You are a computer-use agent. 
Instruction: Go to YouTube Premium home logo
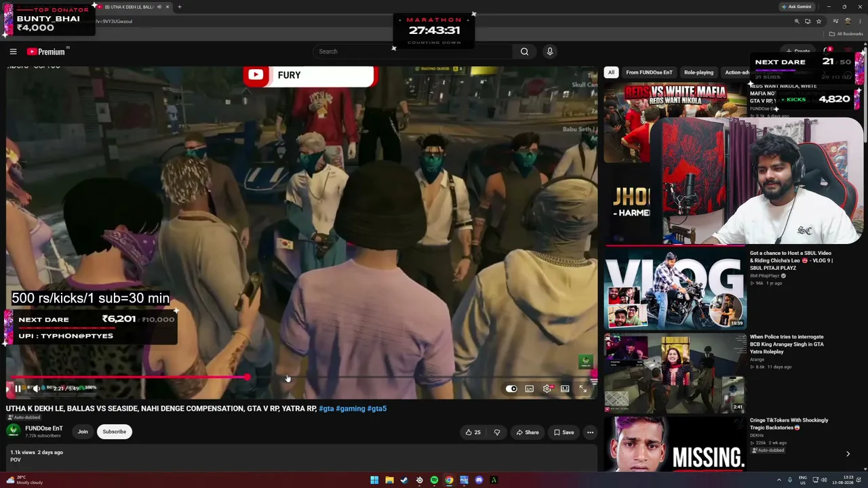pos(46,52)
